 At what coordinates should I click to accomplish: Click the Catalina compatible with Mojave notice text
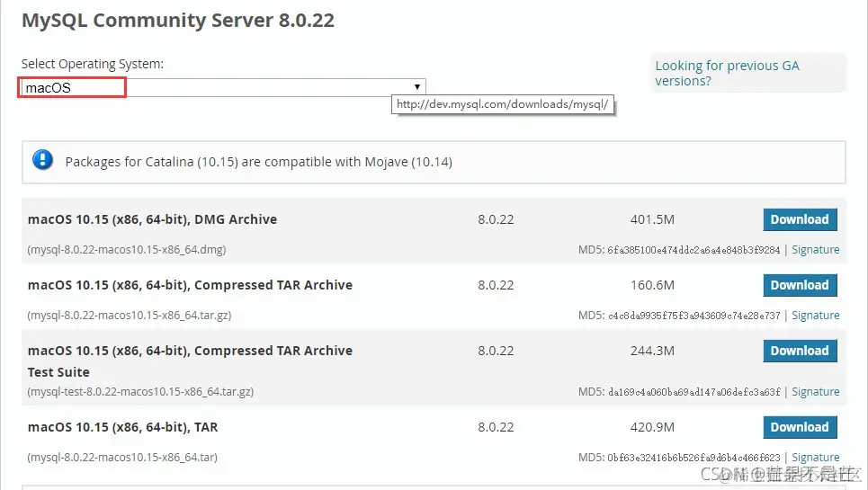coord(258,162)
